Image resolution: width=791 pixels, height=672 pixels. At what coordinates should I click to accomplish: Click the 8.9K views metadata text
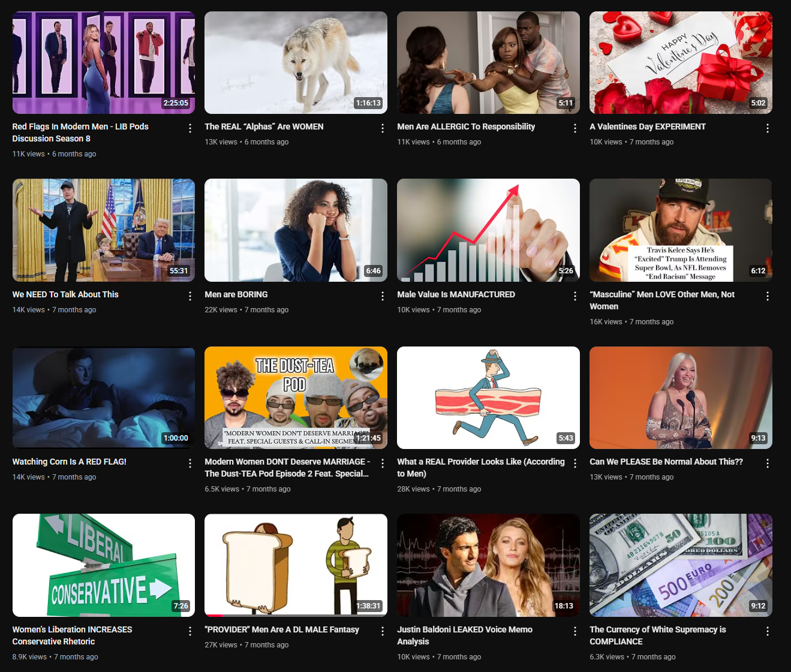coord(29,657)
